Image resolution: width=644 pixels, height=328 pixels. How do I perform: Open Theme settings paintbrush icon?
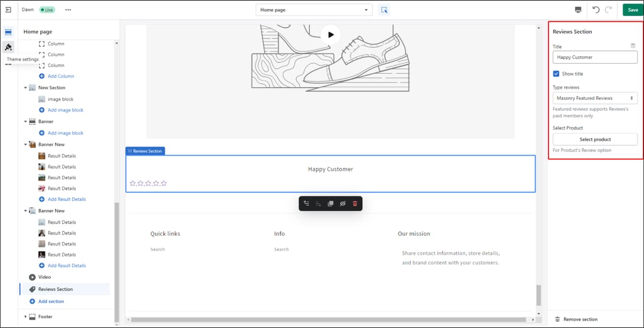8,47
